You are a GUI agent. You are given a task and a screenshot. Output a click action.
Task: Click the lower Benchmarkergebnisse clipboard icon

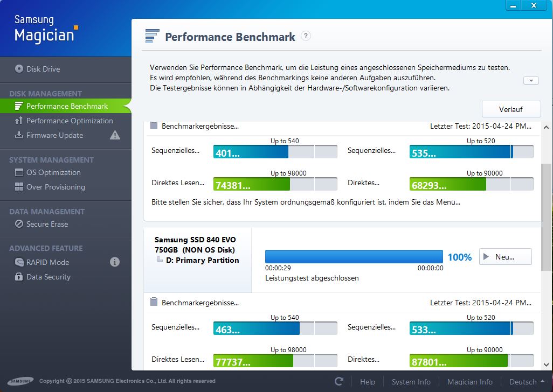click(x=154, y=302)
